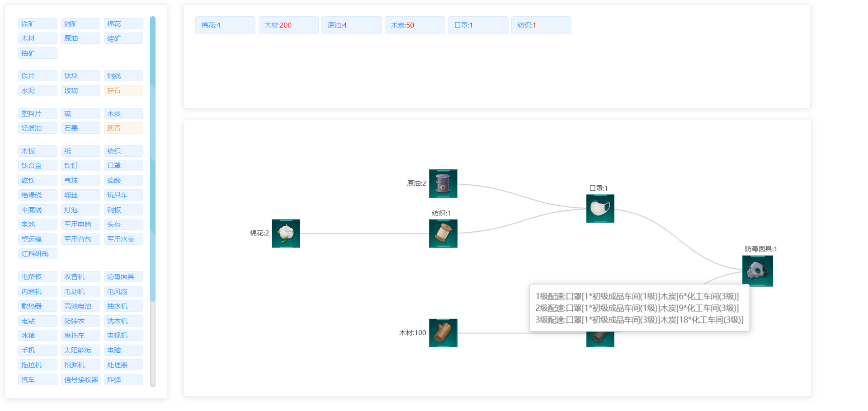The width and height of the screenshot is (868, 411).
Task: Click the orange 碎石 tag
Action: (x=123, y=91)
